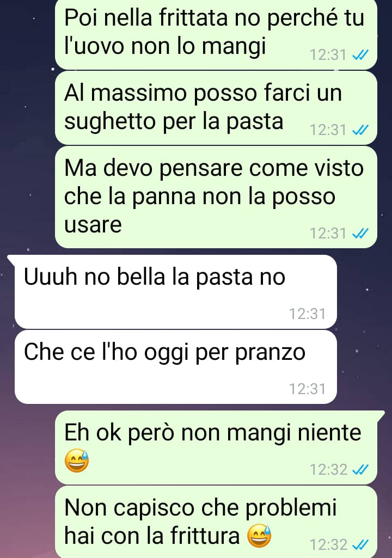Click the 12:31 timestamp on the "Uuuh no bella" message
This screenshot has width=392, height=558.
(x=307, y=314)
